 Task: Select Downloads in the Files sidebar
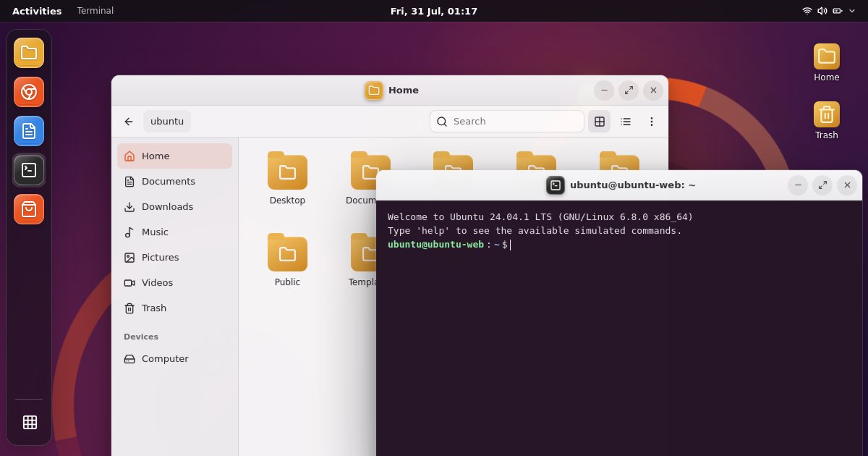[x=174, y=206]
